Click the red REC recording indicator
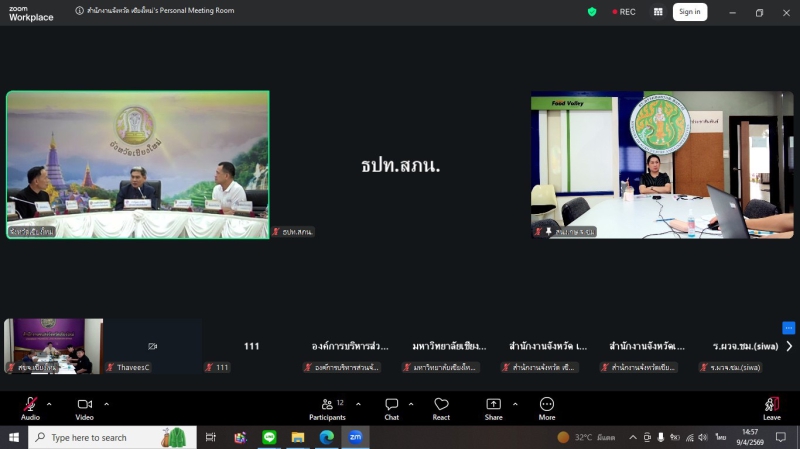This screenshot has height=449, width=800. tap(624, 12)
